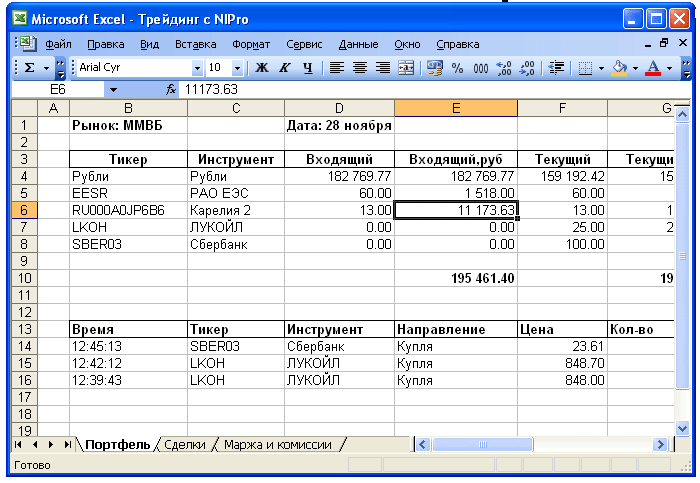Open font color dropdown arrow
The height and width of the screenshot is (483, 700).
point(669,68)
